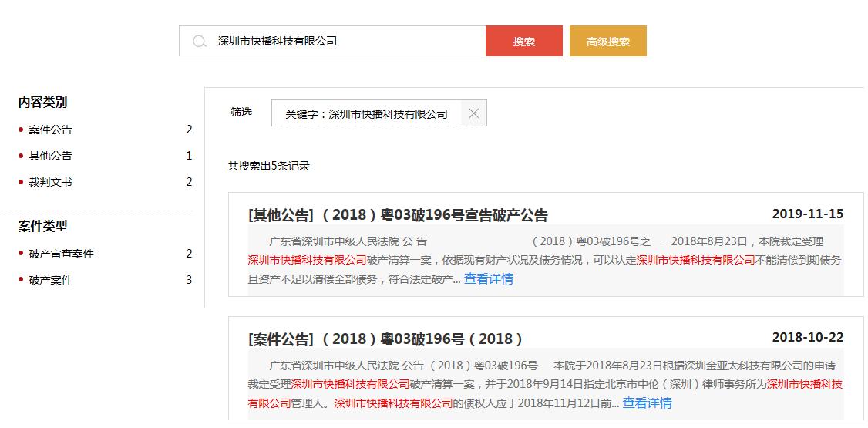Click the magnifier icon in search box
The image size is (868, 428).
[x=200, y=42]
